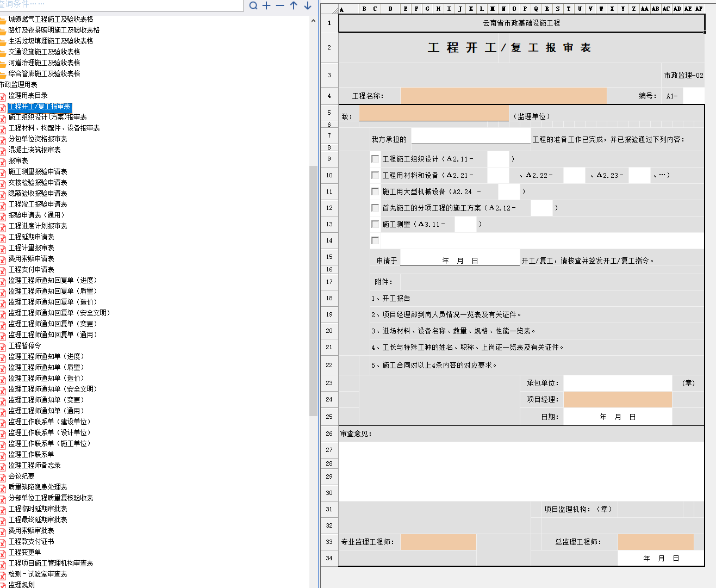This screenshot has height=588, width=716.
Task: Click the plus expand icon
Action: (x=266, y=5)
